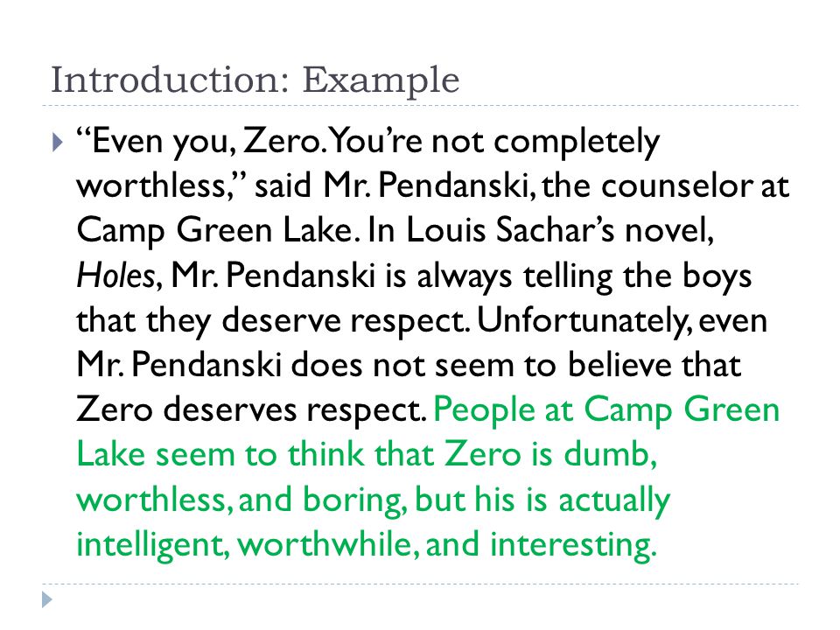Click the phrase "Zero deserves respect."
The width and height of the screenshot is (840, 630).
pyautogui.click(x=251, y=411)
